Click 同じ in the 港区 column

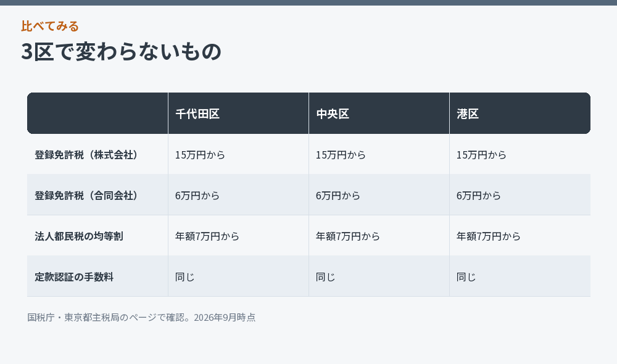coord(466,276)
